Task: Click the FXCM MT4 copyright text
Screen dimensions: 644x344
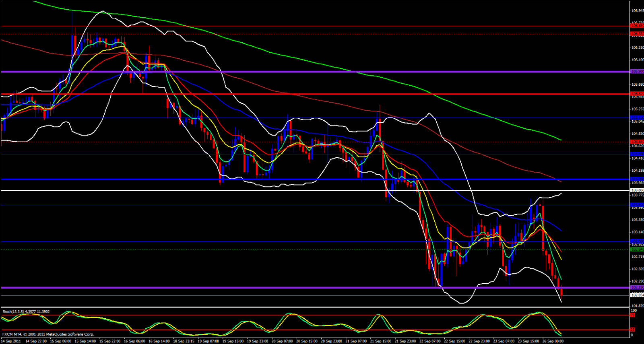Action: point(48,334)
